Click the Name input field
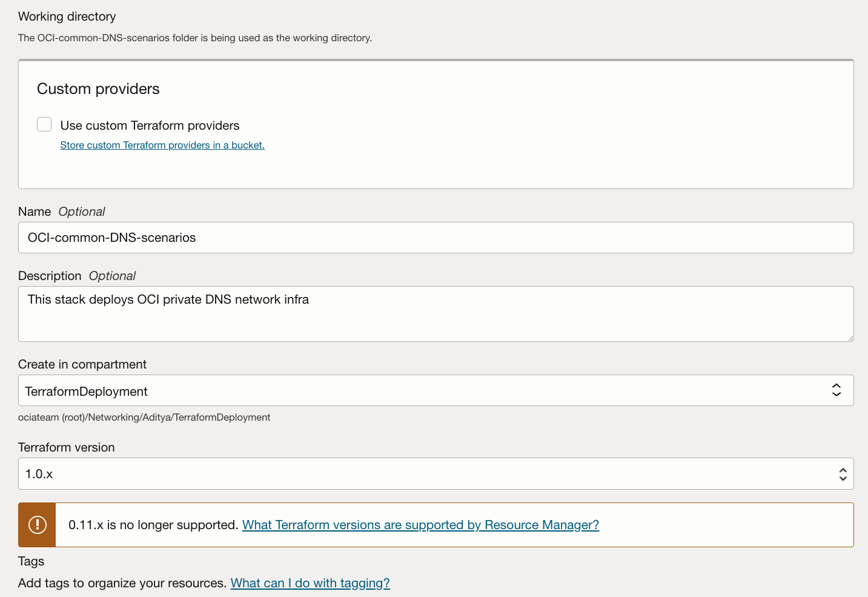The height and width of the screenshot is (597, 868). point(436,238)
